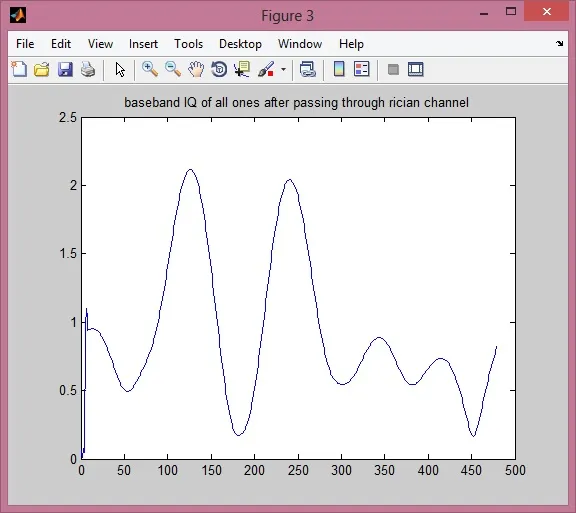This screenshot has height=513, width=576.
Task: Click the y-axis tick label 2.5
Action: point(68,118)
